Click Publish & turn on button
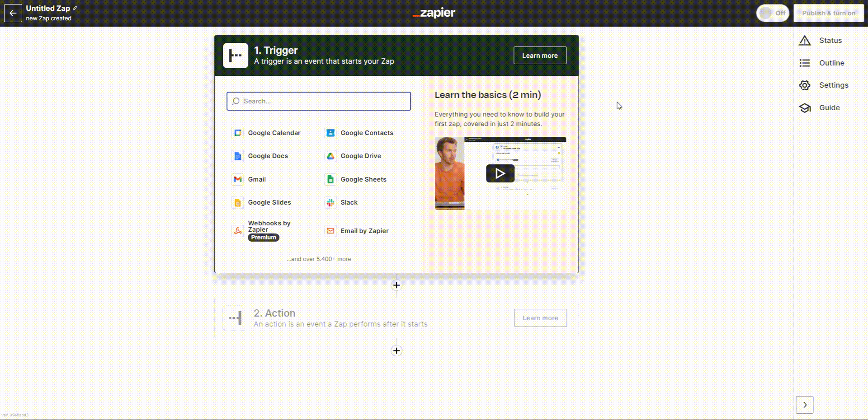 coord(829,13)
